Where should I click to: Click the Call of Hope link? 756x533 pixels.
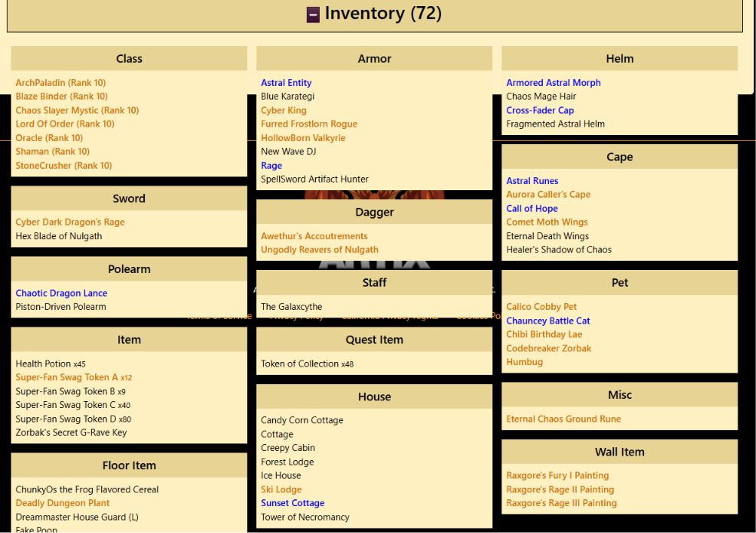pos(532,209)
